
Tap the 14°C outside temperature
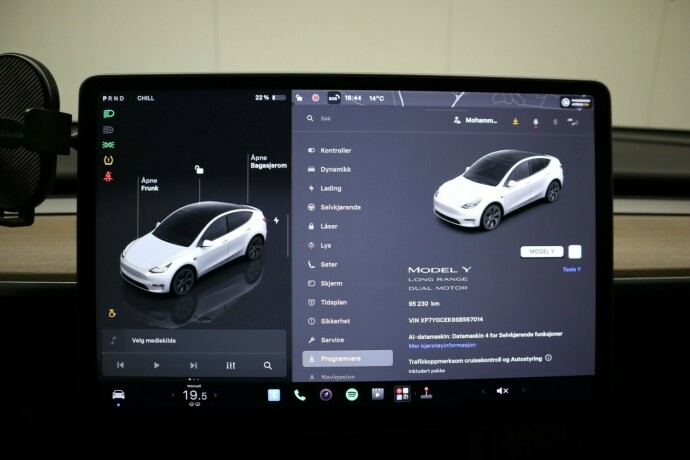pos(376,98)
